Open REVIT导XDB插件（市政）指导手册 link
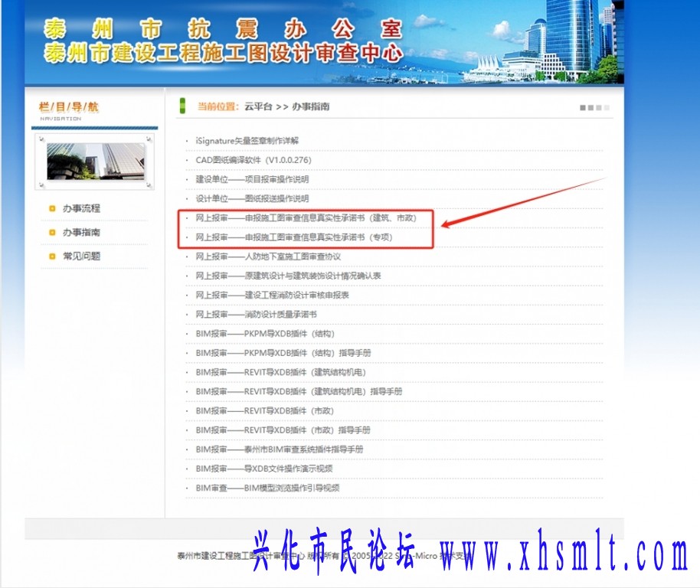Image resolution: width=700 pixels, height=588 pixels. coord(283,430)
